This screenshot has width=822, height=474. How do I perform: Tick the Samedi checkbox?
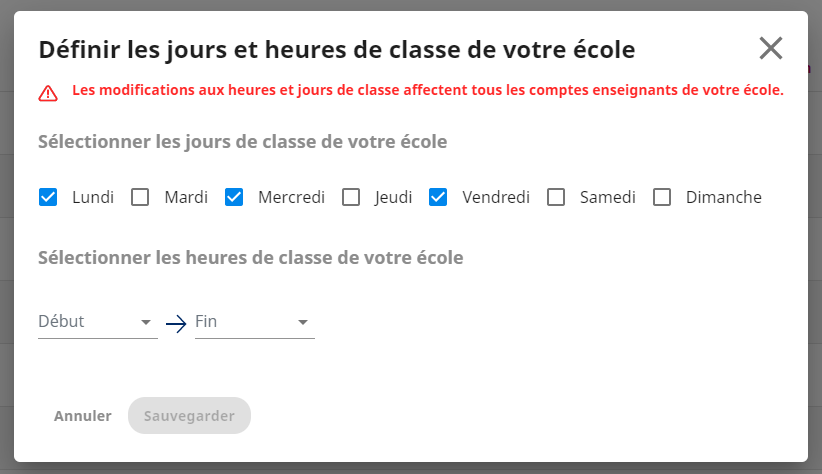click(x=556, y=197)
